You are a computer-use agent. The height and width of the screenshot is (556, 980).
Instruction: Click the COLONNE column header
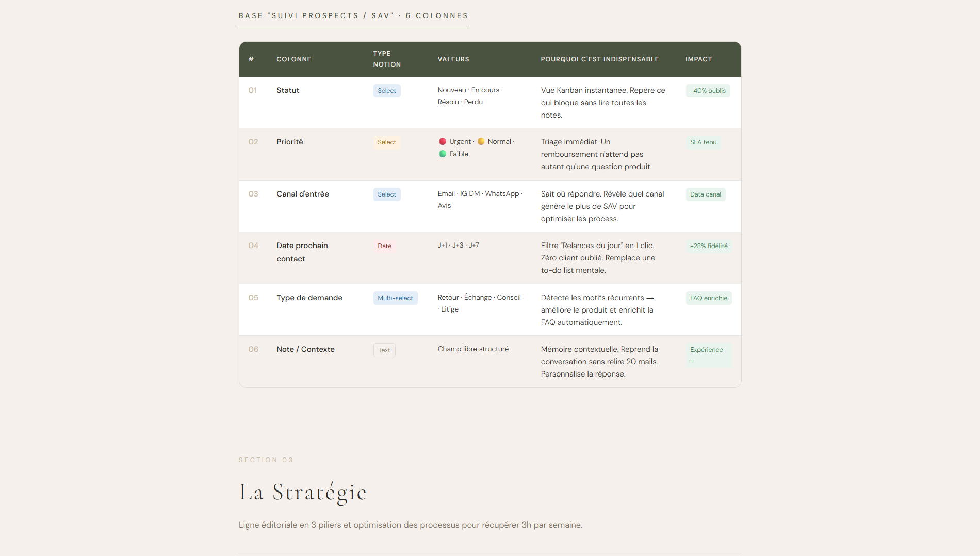[294, 59]
